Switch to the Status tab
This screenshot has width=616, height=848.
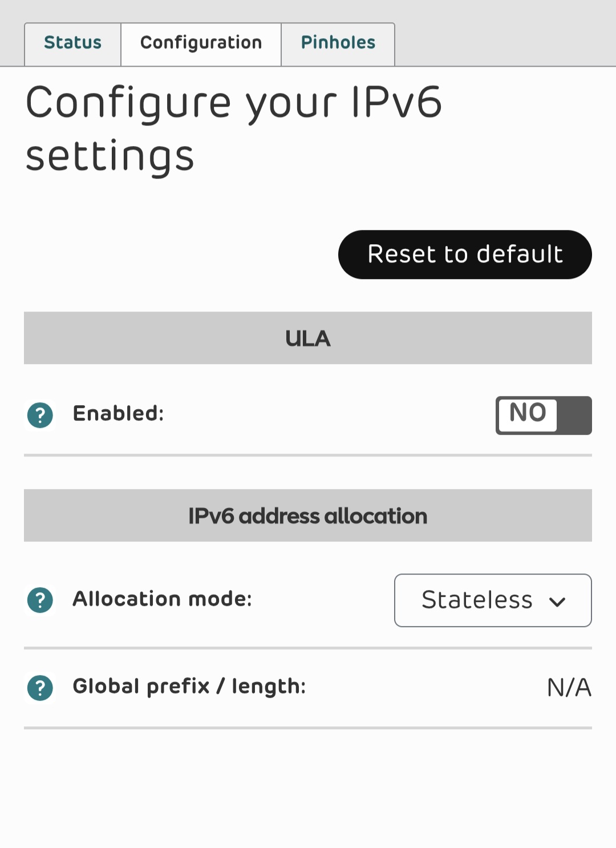pyautogui.click(x=72, y=44)
